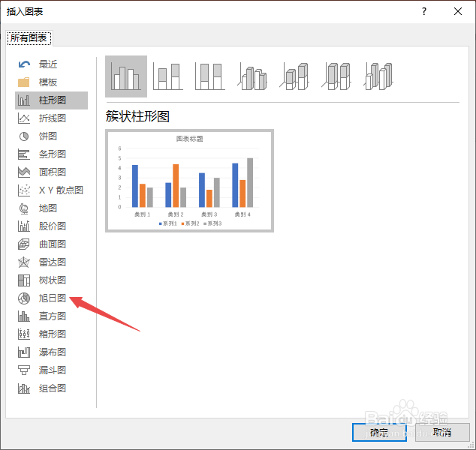Choose 漏斗图 category label
Viewport: 476px width, 450px height.
[x=53, y=370]
